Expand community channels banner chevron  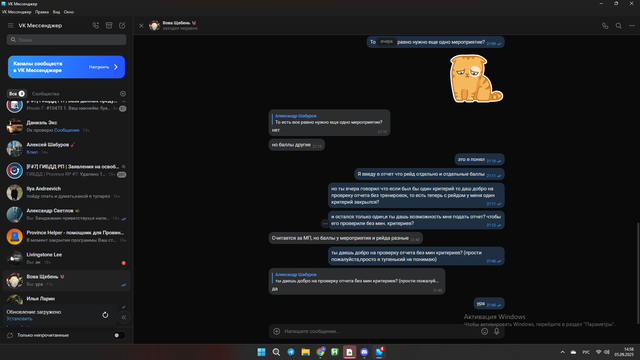pyautogui.click(x=116, y=67)
